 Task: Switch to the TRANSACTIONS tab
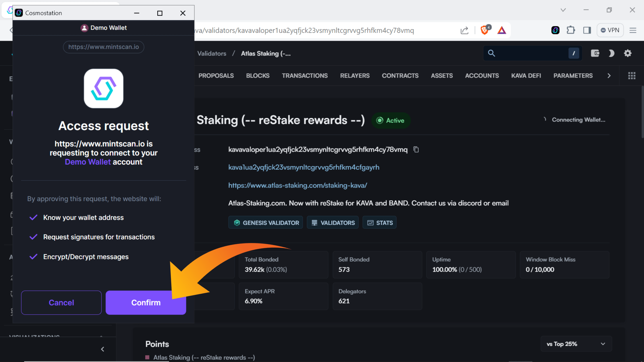(305, 76)
